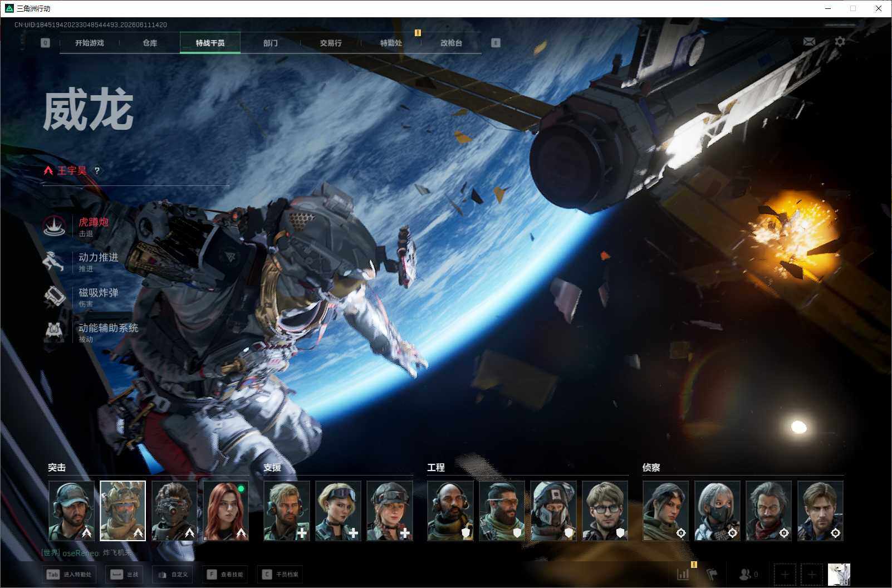This screenshot has width=892, height=588.
Task: Select first 支援 operator with headset beard
Action: [x=287, y=511]
